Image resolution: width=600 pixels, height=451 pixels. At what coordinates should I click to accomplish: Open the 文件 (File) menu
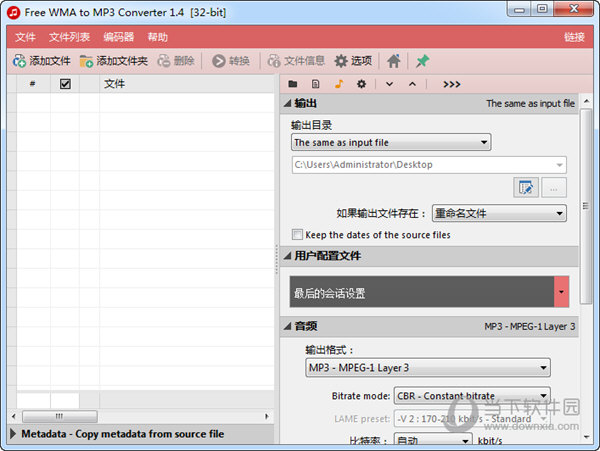25,37
